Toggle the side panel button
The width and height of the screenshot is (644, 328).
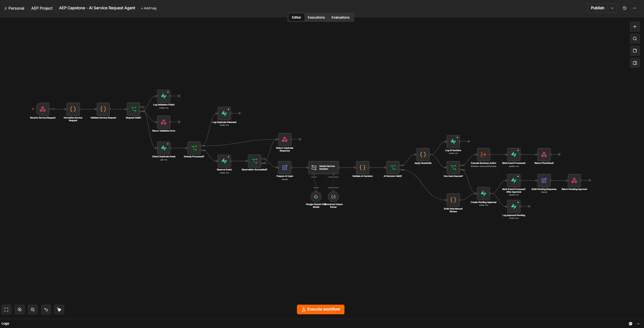635,63
